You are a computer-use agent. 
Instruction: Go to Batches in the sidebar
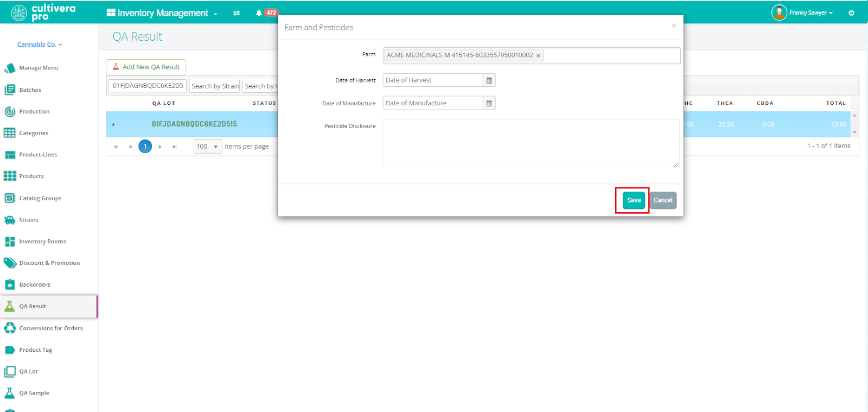click(x=30, y=90)
